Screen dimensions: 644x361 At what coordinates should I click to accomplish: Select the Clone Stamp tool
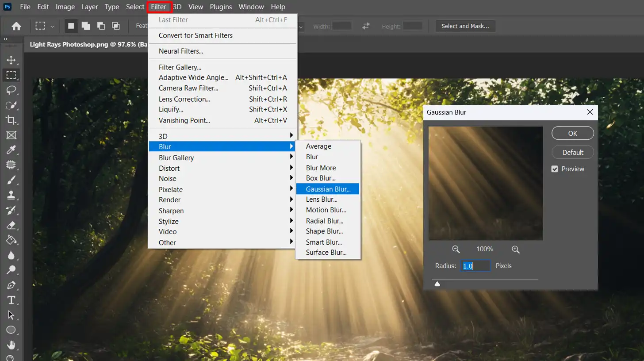tap(11, 195)
